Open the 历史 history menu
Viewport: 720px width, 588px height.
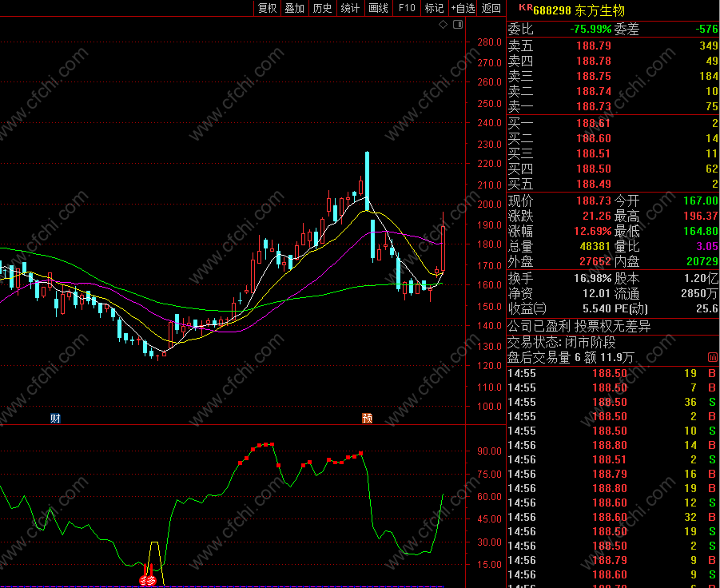[322, 8]
